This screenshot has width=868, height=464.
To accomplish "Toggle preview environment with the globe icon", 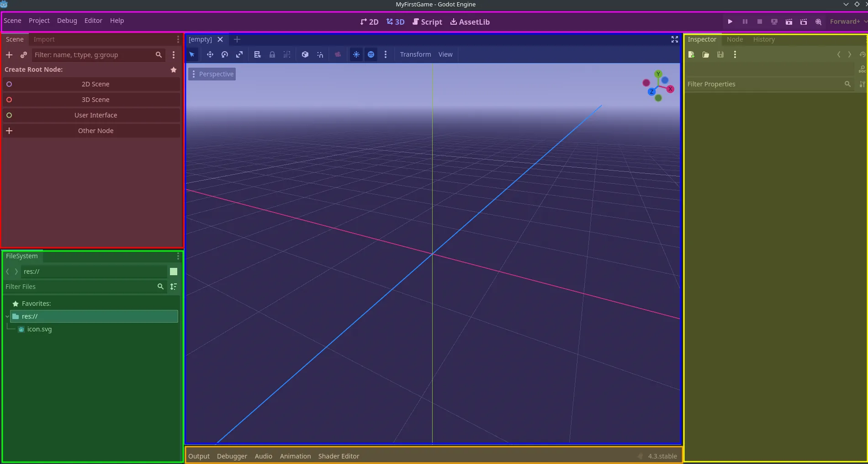I will pos(371,54).
